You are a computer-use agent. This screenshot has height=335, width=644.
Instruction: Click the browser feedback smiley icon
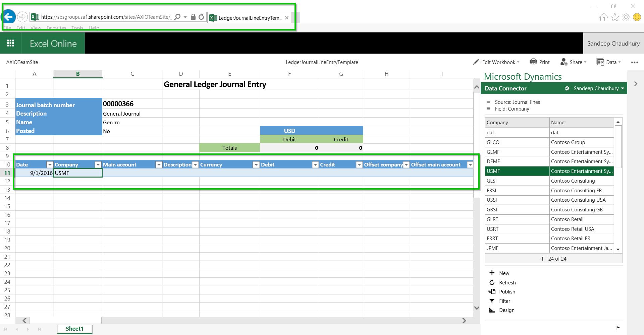637,17
